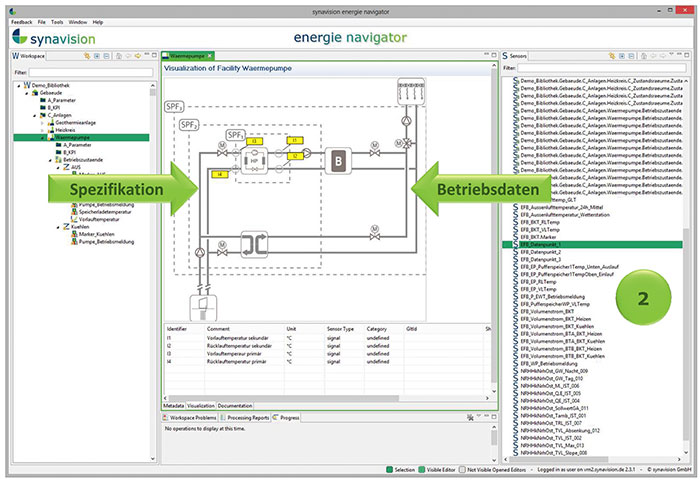Click the Workspace filter input field
Viewport: 700px width, 480px height.
click(x=91, y=72)
